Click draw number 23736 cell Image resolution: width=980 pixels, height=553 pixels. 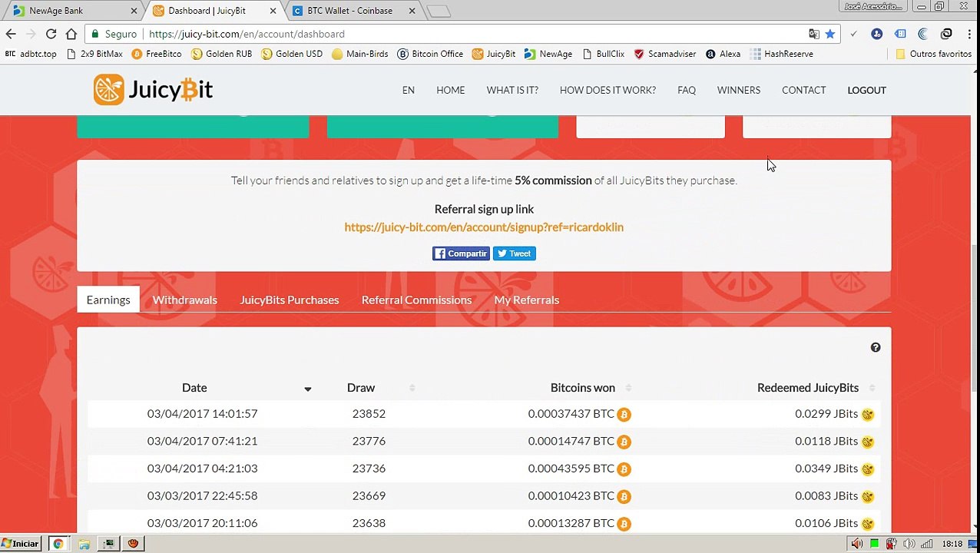[369, 469]
